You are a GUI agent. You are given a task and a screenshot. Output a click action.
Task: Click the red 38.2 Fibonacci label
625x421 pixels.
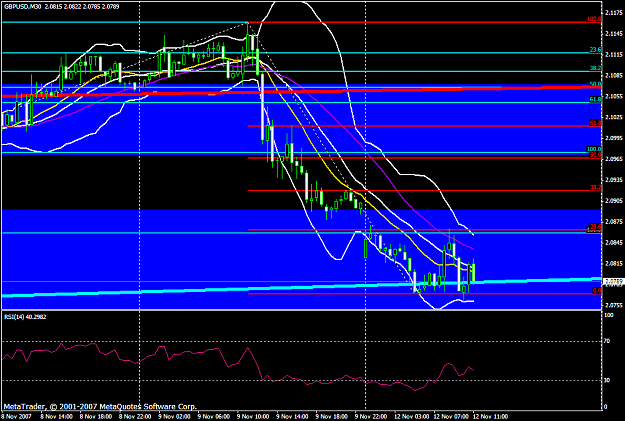click(x=596, y=187)
